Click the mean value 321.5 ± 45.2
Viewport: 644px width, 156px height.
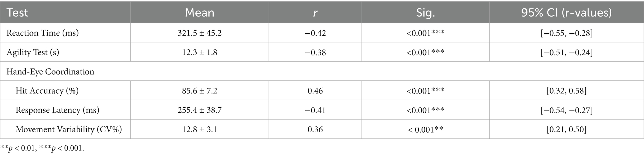pos(199,33)
